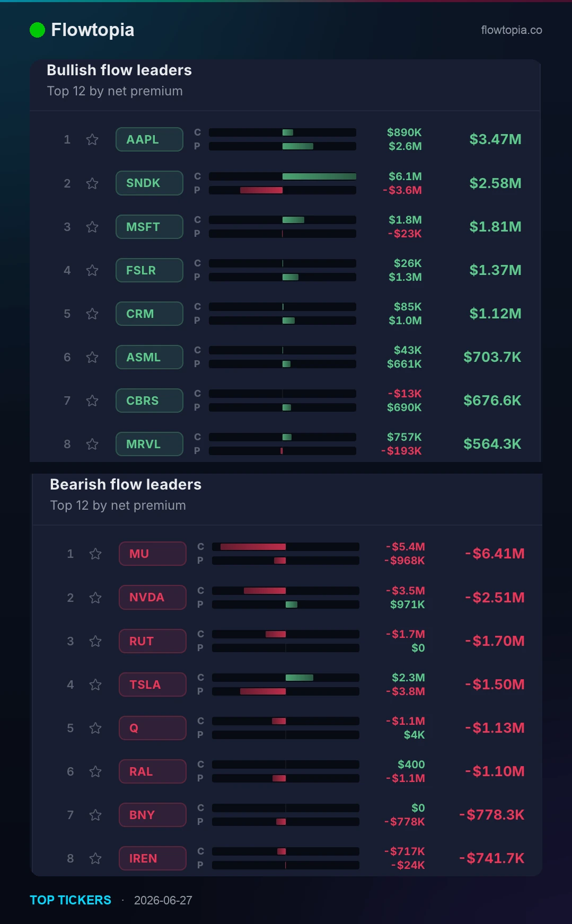Click the Flowtopia brand title
Screen dimensions: 572x924
pos(93,30)
